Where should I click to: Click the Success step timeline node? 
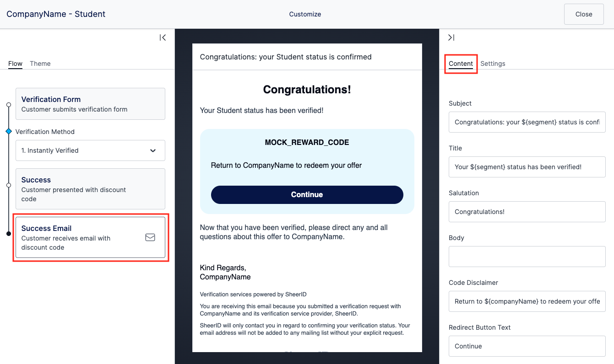tap(9, 185)
